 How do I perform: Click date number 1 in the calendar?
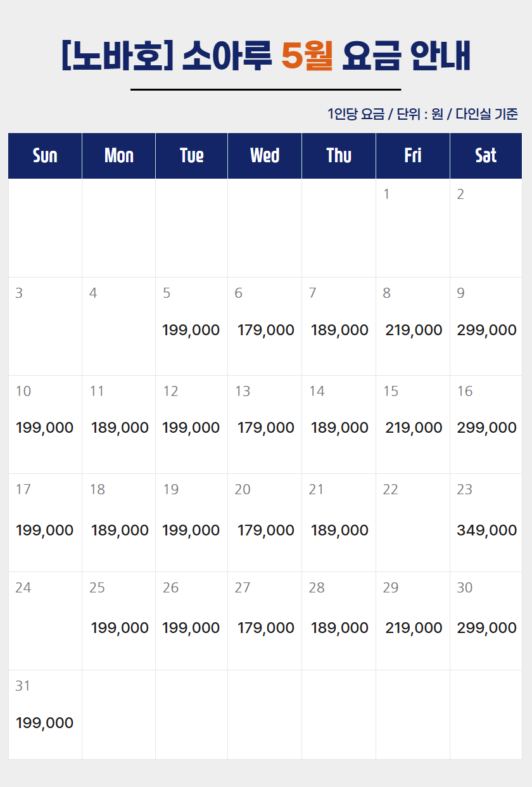click(x=386, y=195)
